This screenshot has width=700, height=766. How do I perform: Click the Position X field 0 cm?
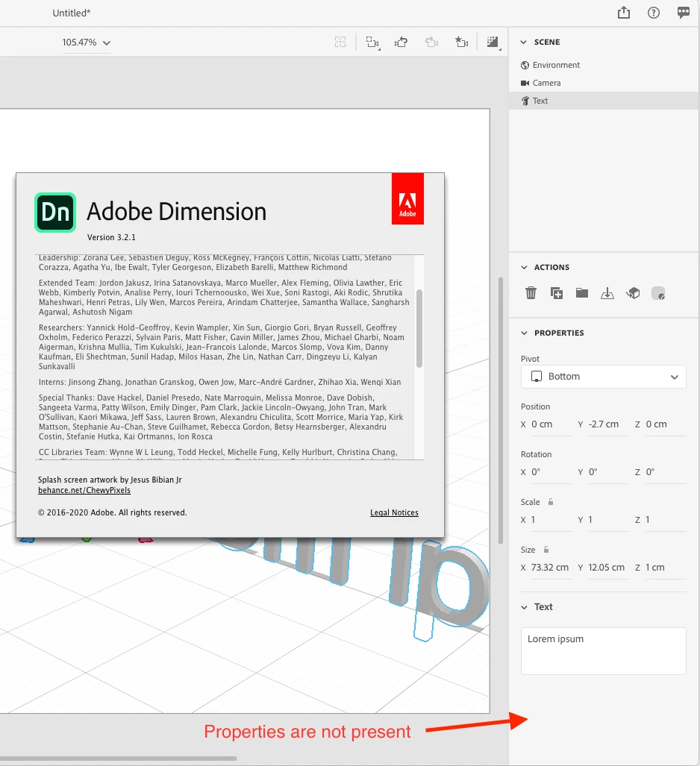(x=551, y=424)
